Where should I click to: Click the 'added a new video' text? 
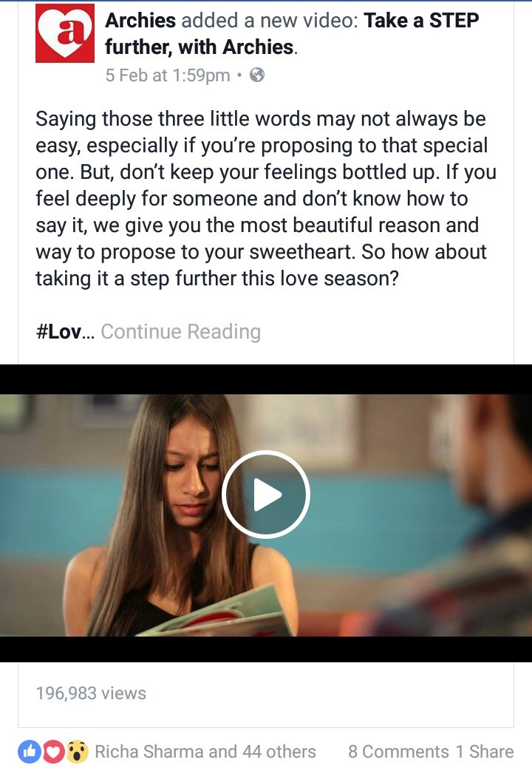pos(270,21)
